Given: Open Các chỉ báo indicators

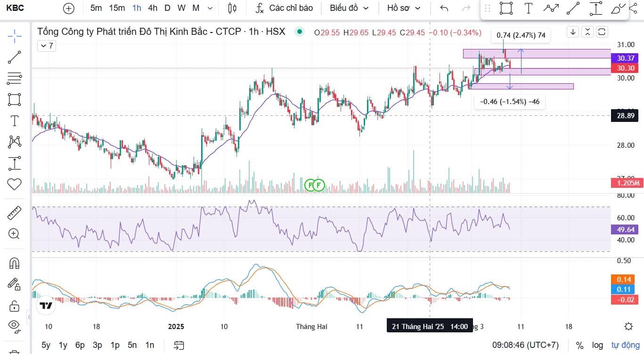Looking at the screenshot, I should pos(285,8).
